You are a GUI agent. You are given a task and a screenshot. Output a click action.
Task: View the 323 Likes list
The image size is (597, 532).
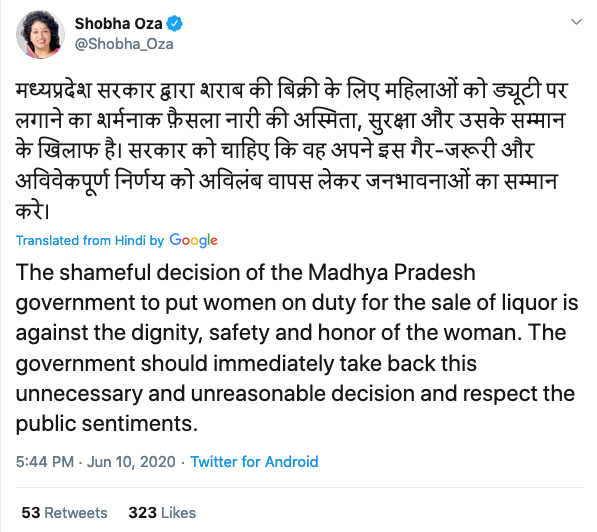click(x=162, y=513)
